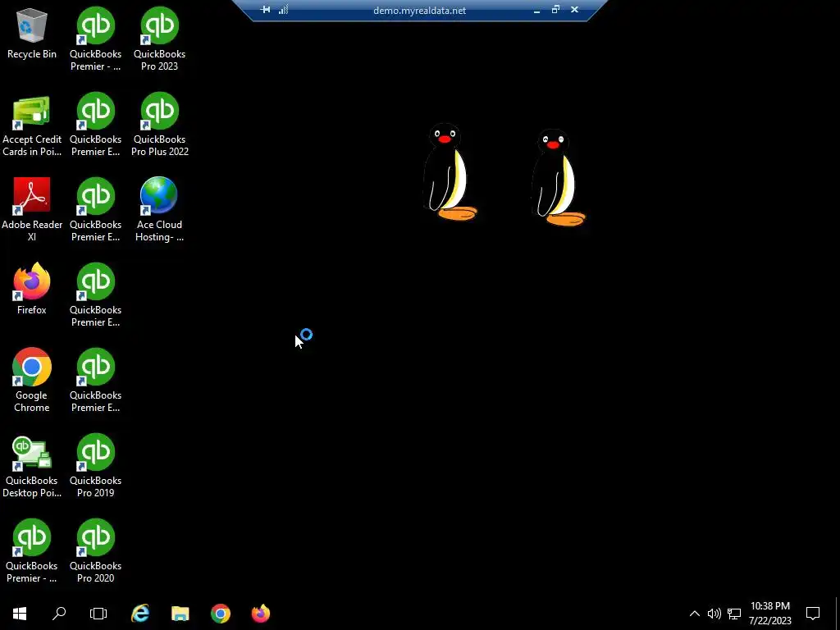Image resolution: width=840 pixels, height=630 pixels.
Task: Select QuickBooks Premier icon beside Adobe Reader XI
Action: click(x=95, y=209)
